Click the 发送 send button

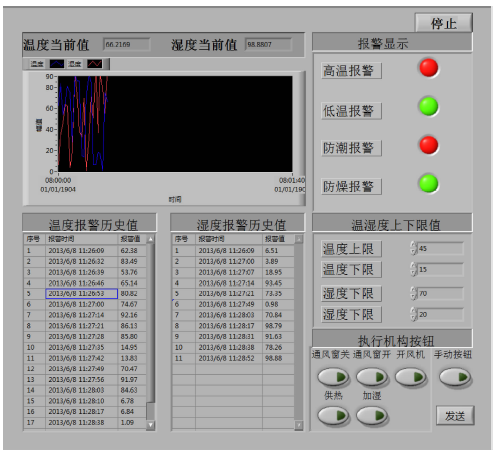(455, 416)
